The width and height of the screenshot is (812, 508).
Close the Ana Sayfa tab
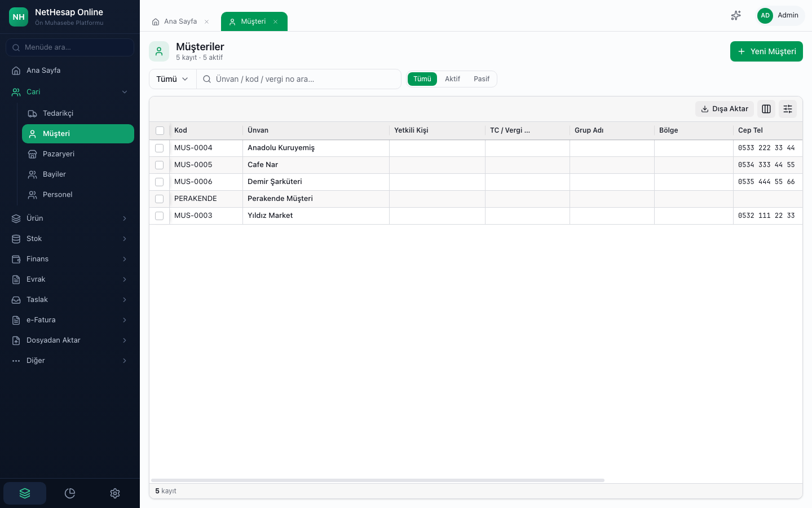[x=207, y=22]
